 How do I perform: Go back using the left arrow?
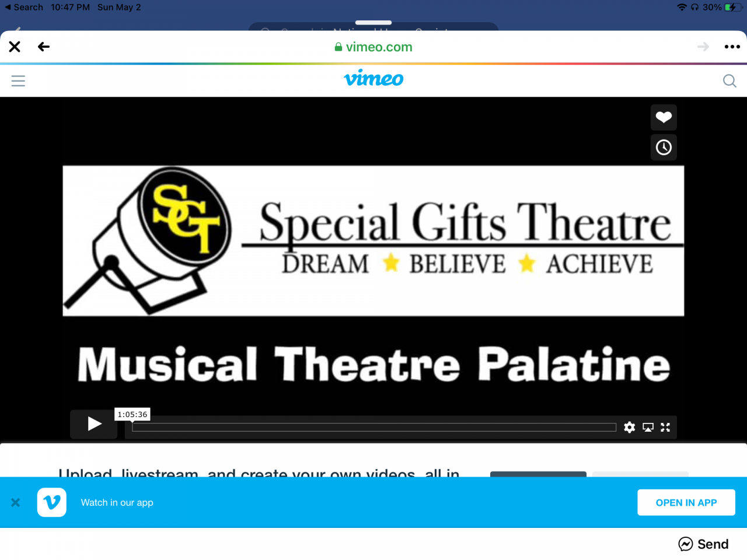click(x=44, y=47)
